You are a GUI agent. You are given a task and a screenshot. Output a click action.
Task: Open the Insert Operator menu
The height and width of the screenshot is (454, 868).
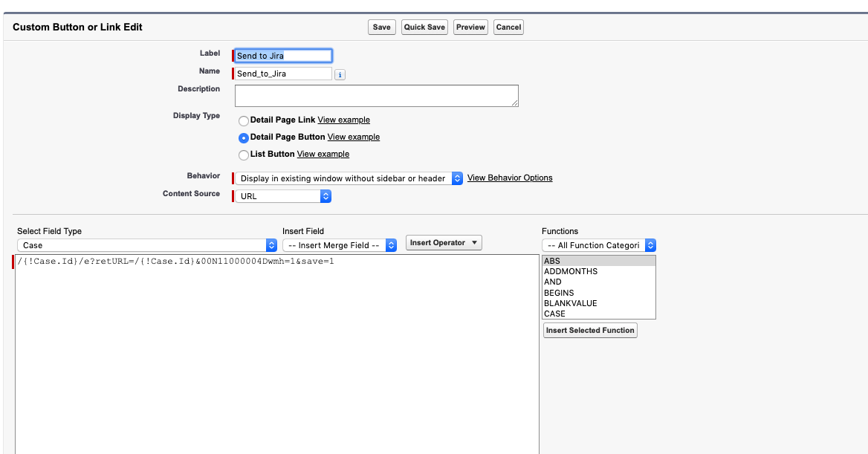(x=444, y=243)
